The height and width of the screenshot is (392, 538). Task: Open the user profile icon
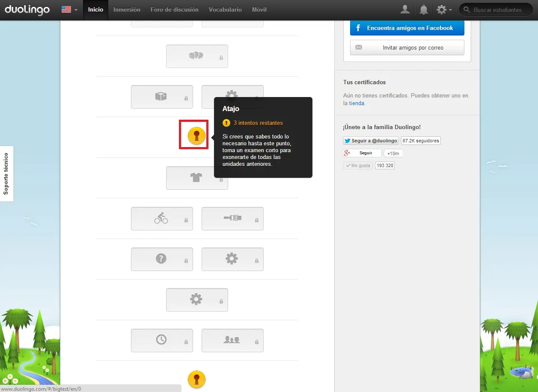(x=405, y=9)
